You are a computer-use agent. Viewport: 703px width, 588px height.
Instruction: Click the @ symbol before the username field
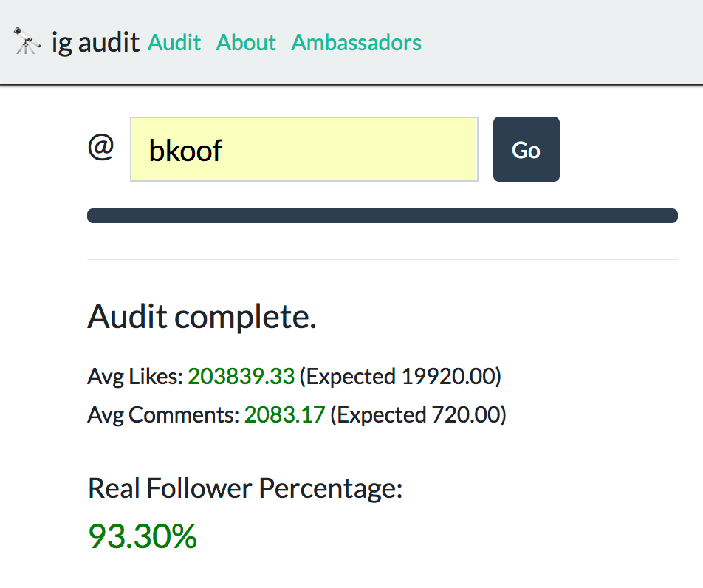pos(101,148)
